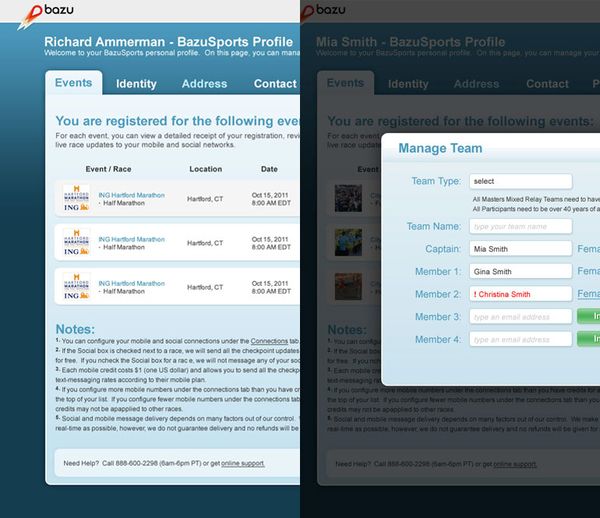
Task: Open the Team Type select dropdown
Action: pyautogui.click(x=520, y=181)
